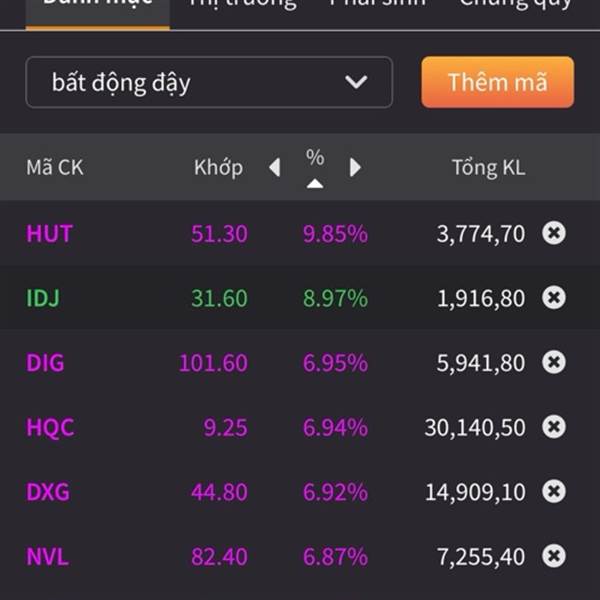This screenshot has height=600, width=600.
Task: Sort by percent change column
Action: coord(315,167)
